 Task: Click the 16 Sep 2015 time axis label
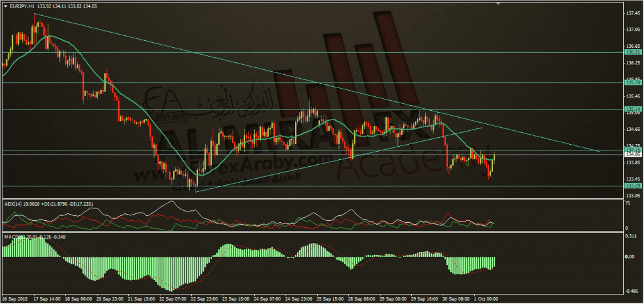14,299
